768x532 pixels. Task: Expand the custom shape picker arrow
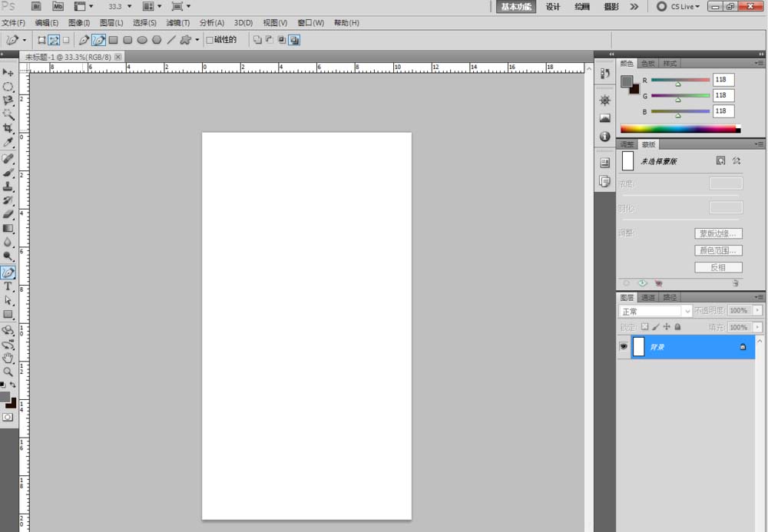click(x=197, y=40)
